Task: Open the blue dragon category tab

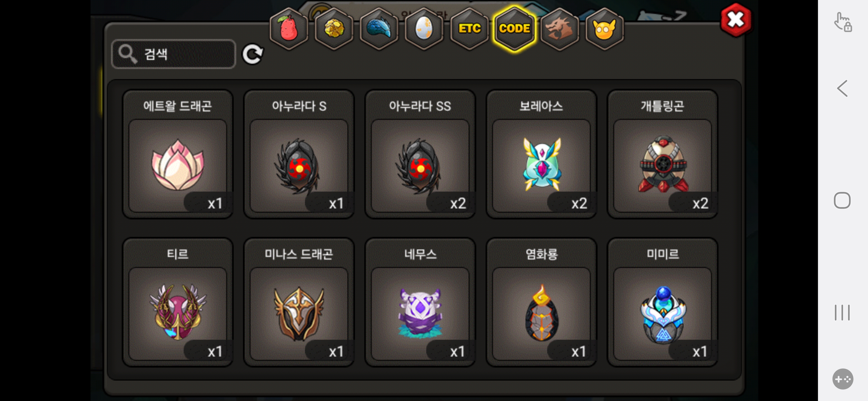Action: coord(379,28)
